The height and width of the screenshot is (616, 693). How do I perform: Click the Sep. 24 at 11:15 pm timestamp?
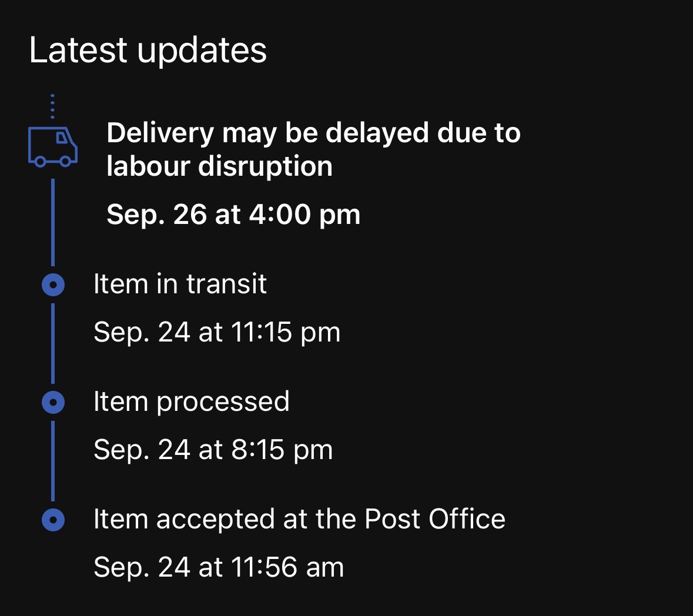click(217, 333)
